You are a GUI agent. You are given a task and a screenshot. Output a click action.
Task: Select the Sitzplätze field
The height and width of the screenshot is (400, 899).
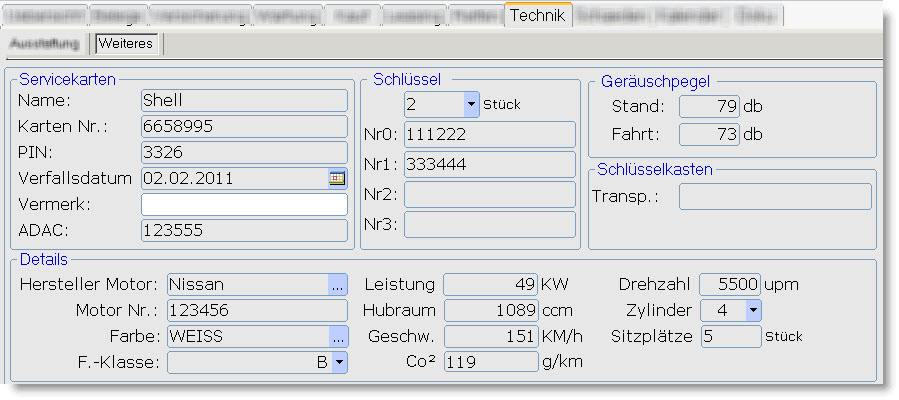pyautogui.click(x=730, y=337)
